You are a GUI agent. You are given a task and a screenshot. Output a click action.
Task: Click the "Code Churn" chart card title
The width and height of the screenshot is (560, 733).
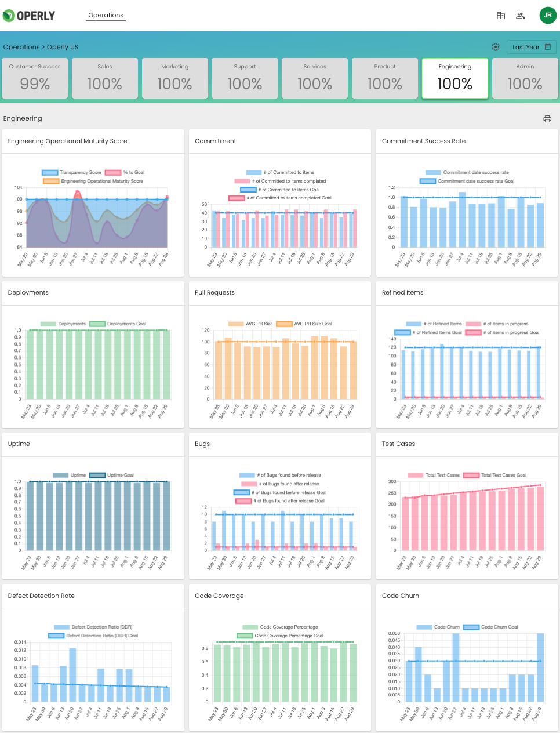click(401, 596)
